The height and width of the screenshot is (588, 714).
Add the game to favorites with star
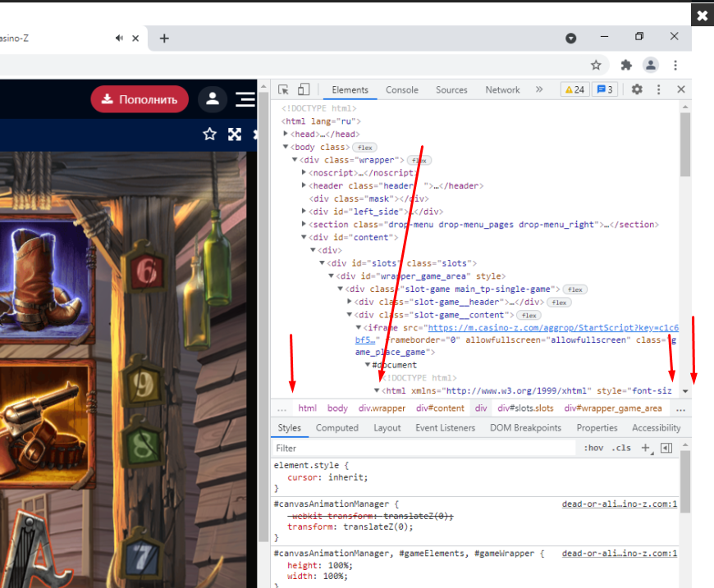[209, 134]
